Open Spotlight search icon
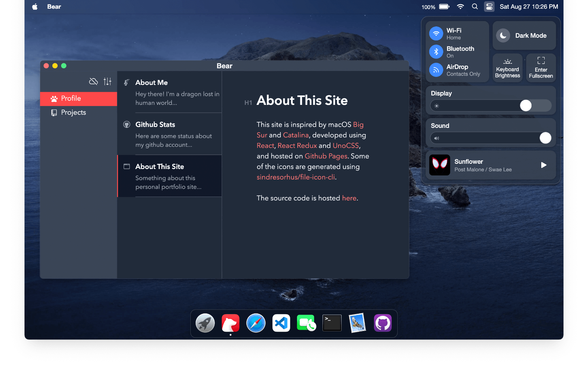Screen dimensions: 588x372 475,7
